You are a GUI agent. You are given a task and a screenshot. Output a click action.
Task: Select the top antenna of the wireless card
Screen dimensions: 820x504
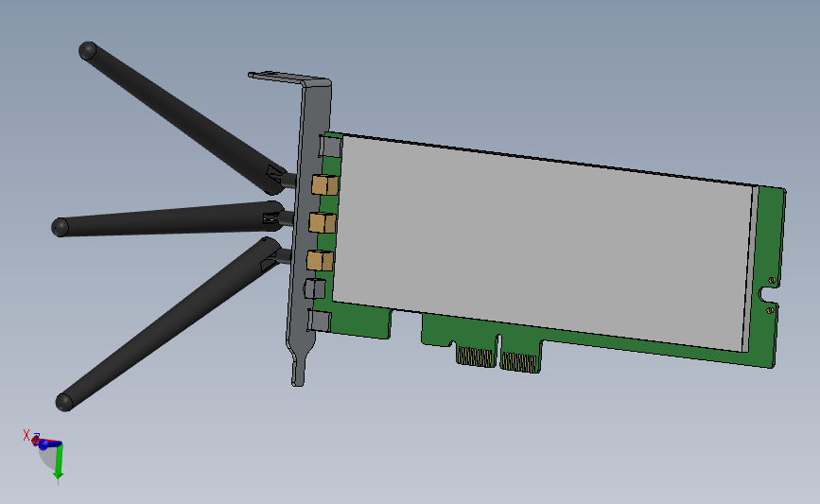183,118
